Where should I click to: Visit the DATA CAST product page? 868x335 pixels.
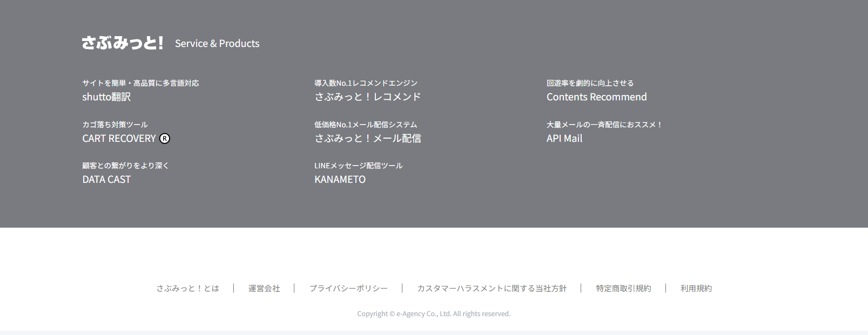coord(106,180)
